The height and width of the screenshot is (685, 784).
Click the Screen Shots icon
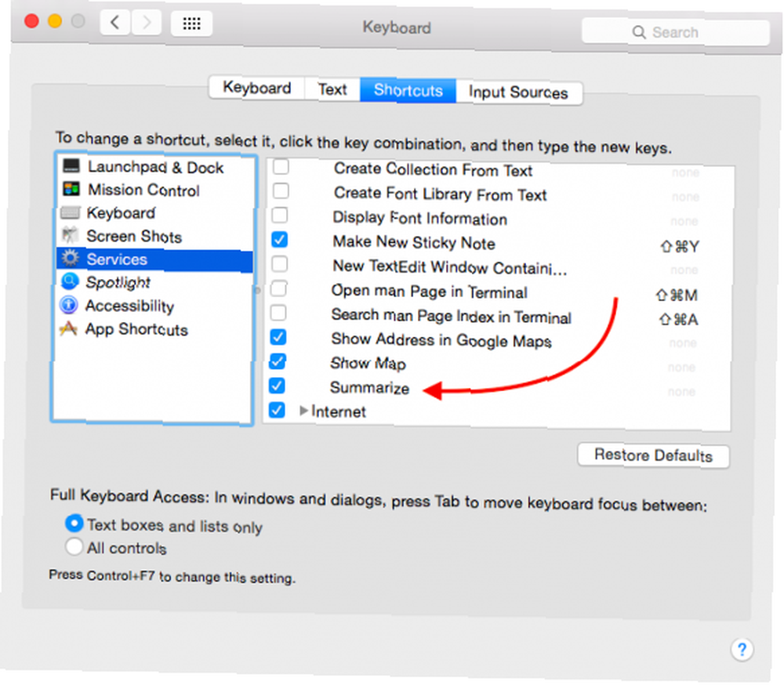[x=70, y=235]
